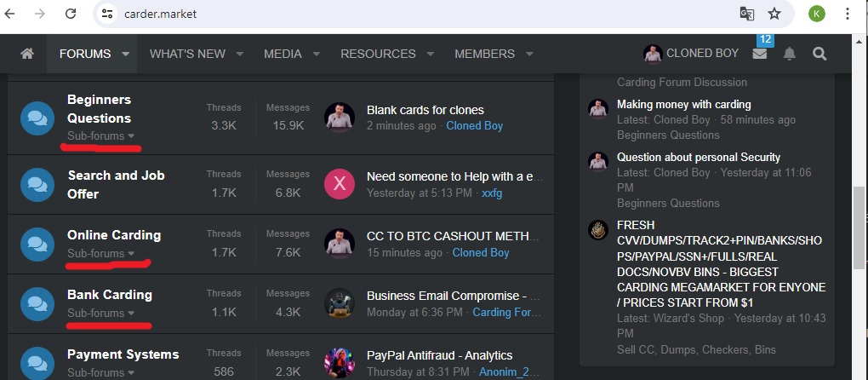868x380 pixels.
Task: Open the Chrome three-dot menu
Action: click(x=848, y=14)
